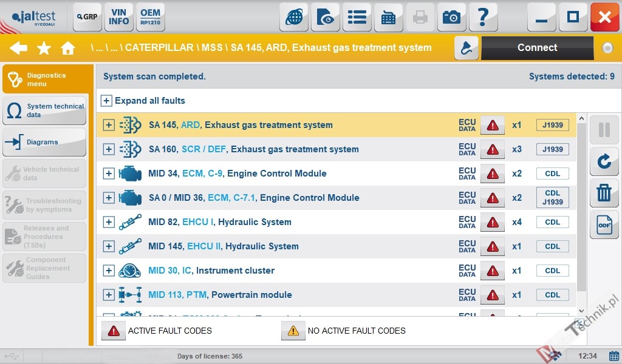622x364 pixels.
Task: Open favorites star icon
Action: 44,48
